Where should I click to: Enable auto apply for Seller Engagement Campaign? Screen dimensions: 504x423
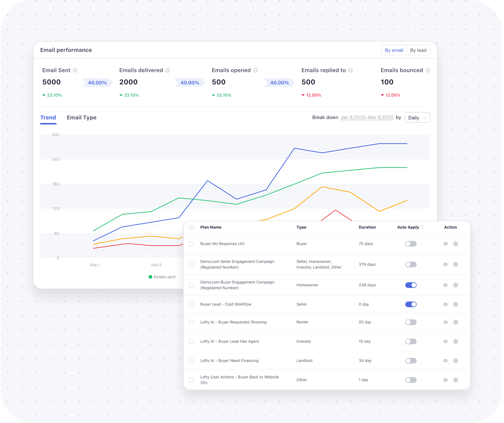click(x=411, y=265)
